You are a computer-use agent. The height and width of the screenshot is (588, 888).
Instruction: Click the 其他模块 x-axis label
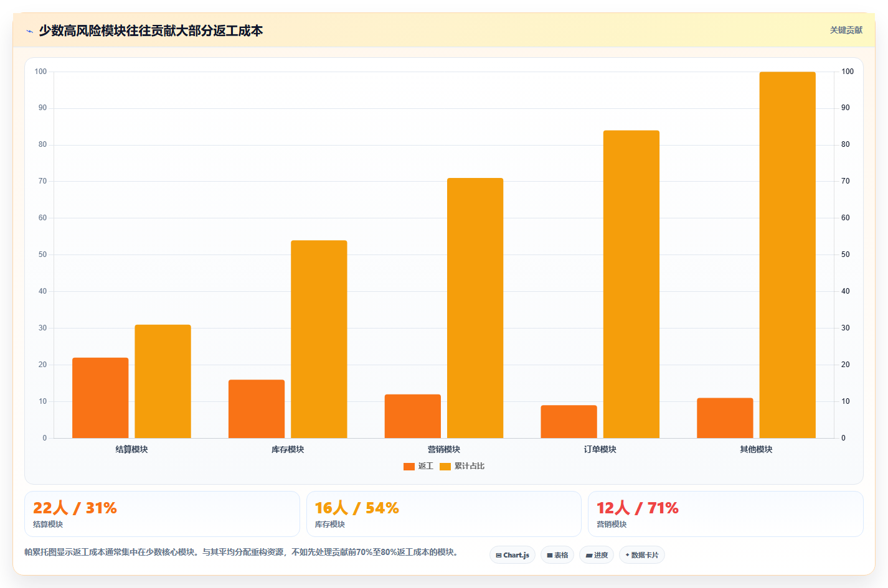click(x=756, y=449)
